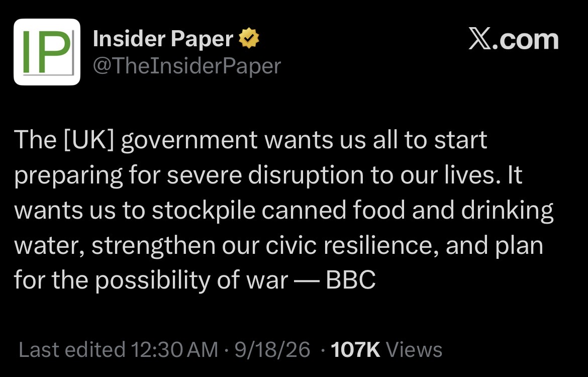This screenshot has height=377, width=588.
Task: Click "drinking" at end of third line
Action: [507, 211]
